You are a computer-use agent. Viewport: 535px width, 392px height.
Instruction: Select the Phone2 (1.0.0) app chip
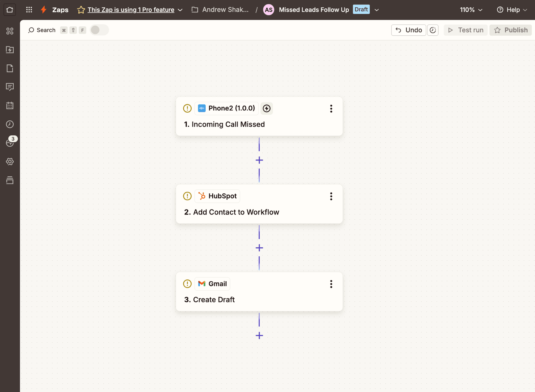click(226, 108)
